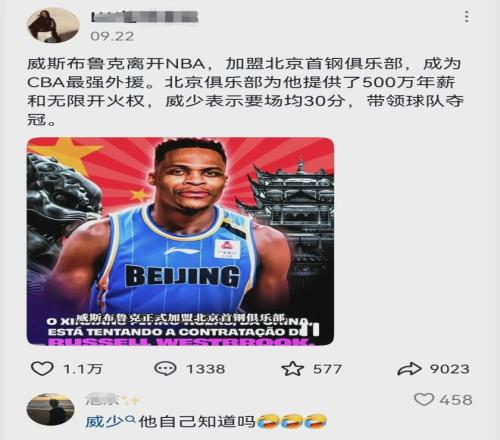Tap the 1.1万 like count

click(83, 369)
